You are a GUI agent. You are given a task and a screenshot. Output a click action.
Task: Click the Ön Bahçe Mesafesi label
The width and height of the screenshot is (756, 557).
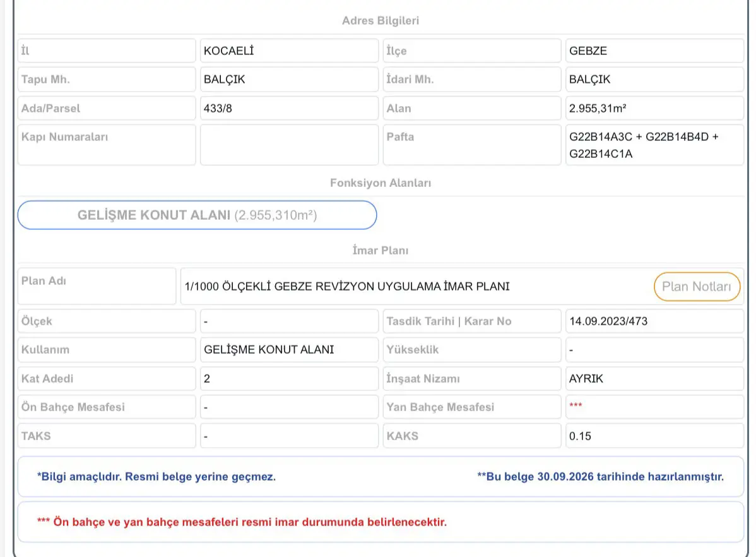[73, 407]
